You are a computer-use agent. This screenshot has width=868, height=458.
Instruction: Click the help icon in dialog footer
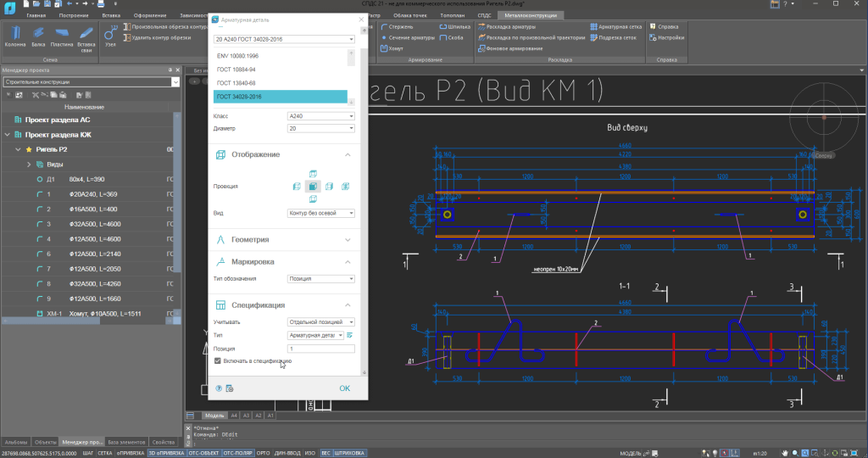[x=219, y=388]
